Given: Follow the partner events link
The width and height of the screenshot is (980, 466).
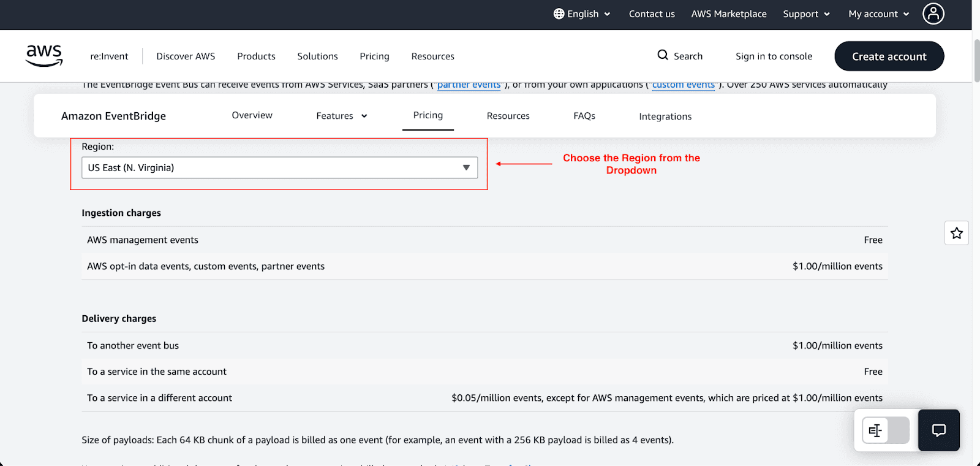Looking at the screenshot, I should (x=469, y=85).
